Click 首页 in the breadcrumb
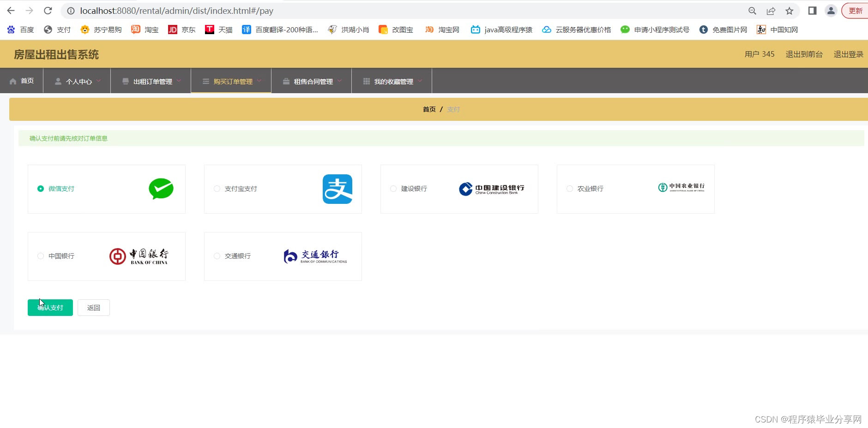Screen dimensions: 868x428 pyautogui.click(x=429, y=109)
